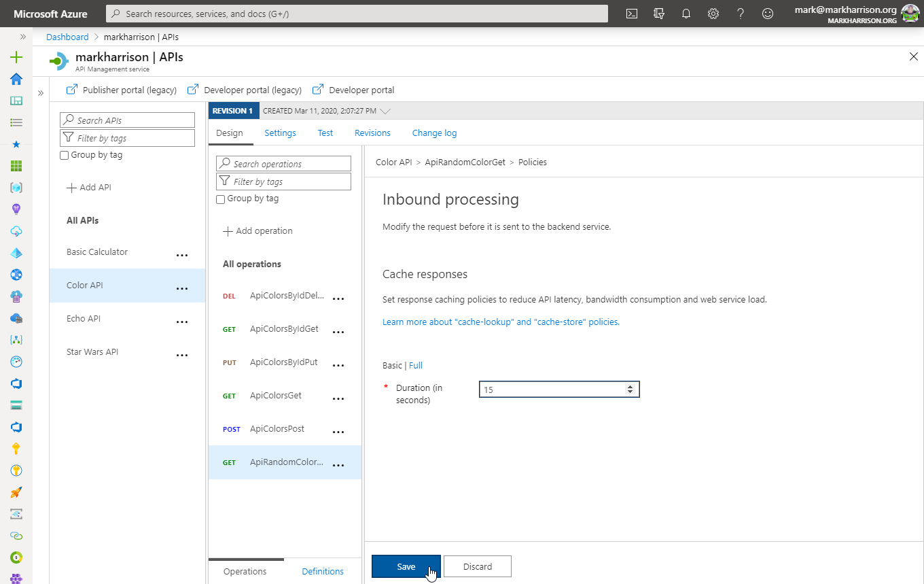The width and height of the screenshot is (924, 584).
Task: Click the Buzz Lightyear account avatar
Action: [x=910, y=14]
